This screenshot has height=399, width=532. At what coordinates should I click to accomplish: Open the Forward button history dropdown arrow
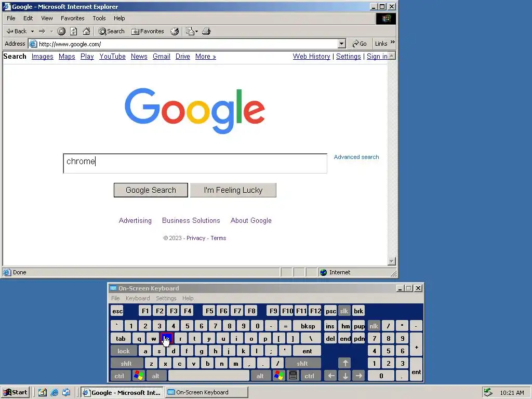(51, 31)
